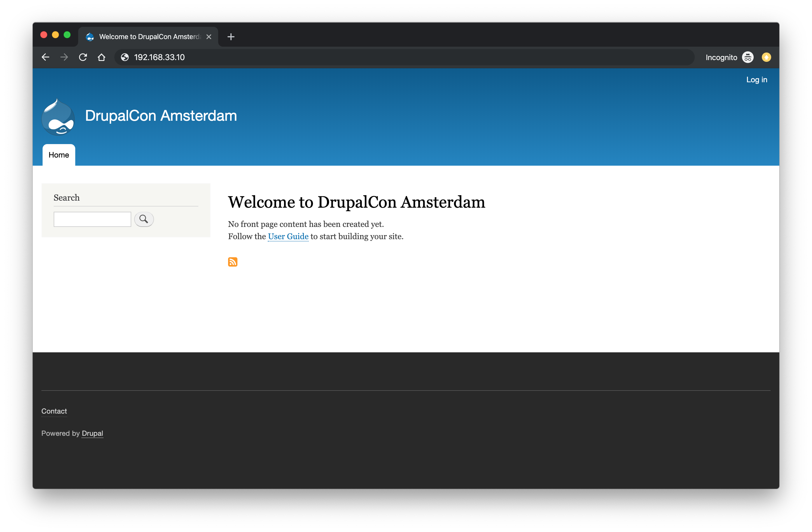812x532 pixels.
Task: Focus the Search text field
Action: coord(92,219)
